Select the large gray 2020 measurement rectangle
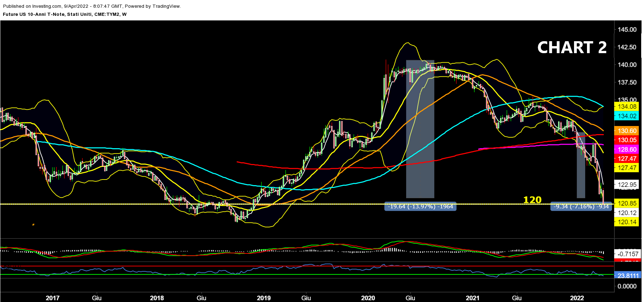Viewport: 644px width, 302px height. pyautogui.click(x=420, y=129)
